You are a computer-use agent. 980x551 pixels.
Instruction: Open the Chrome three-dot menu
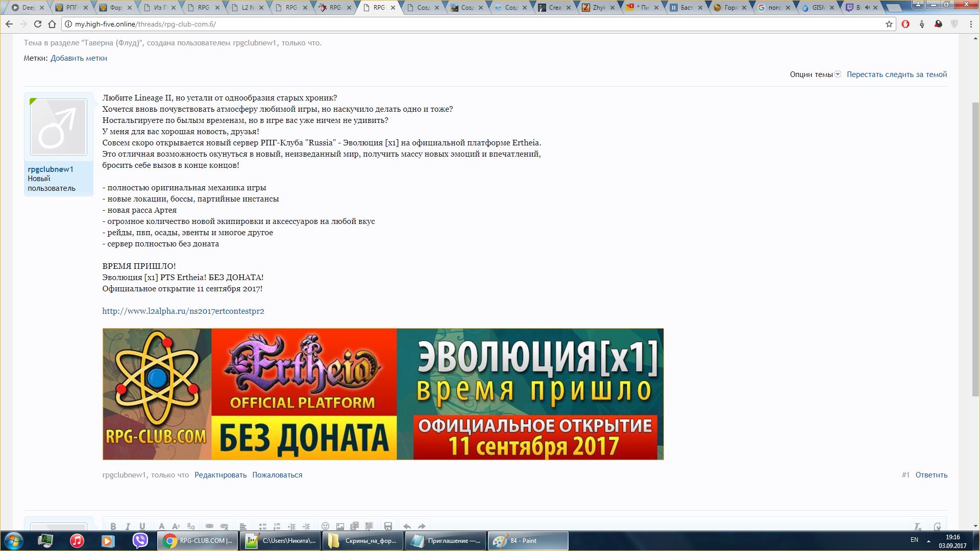(x=971, y=24)
